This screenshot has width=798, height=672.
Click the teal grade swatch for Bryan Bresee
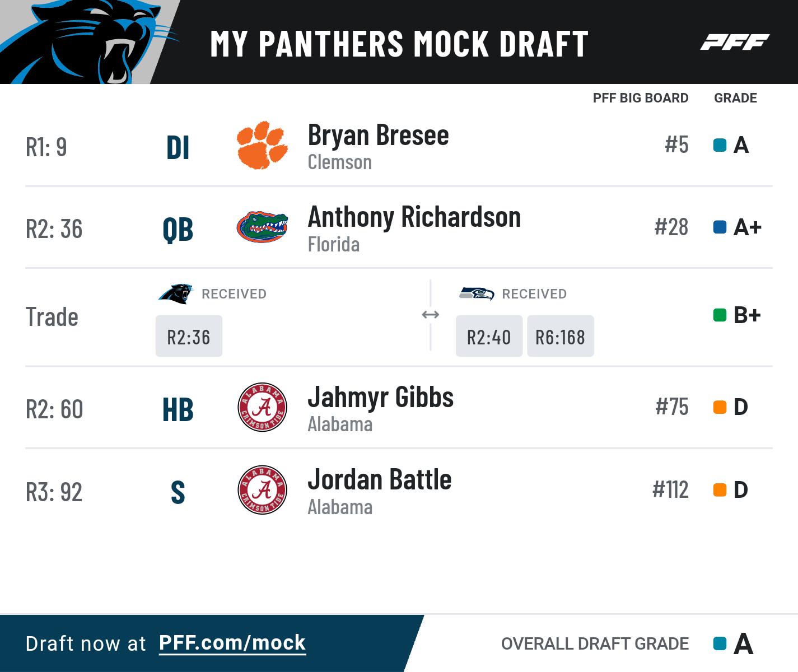coord(720,145)
